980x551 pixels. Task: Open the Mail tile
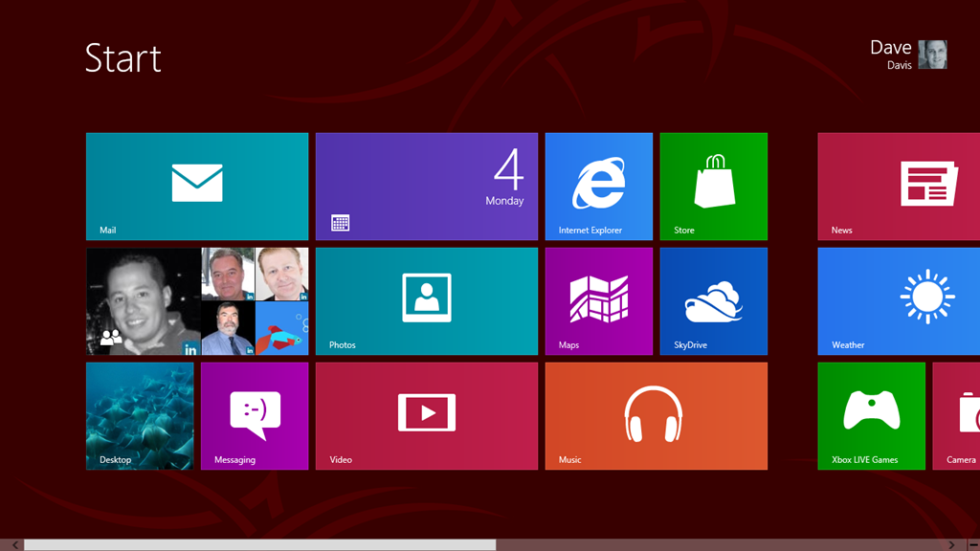(x=197, y=187)
